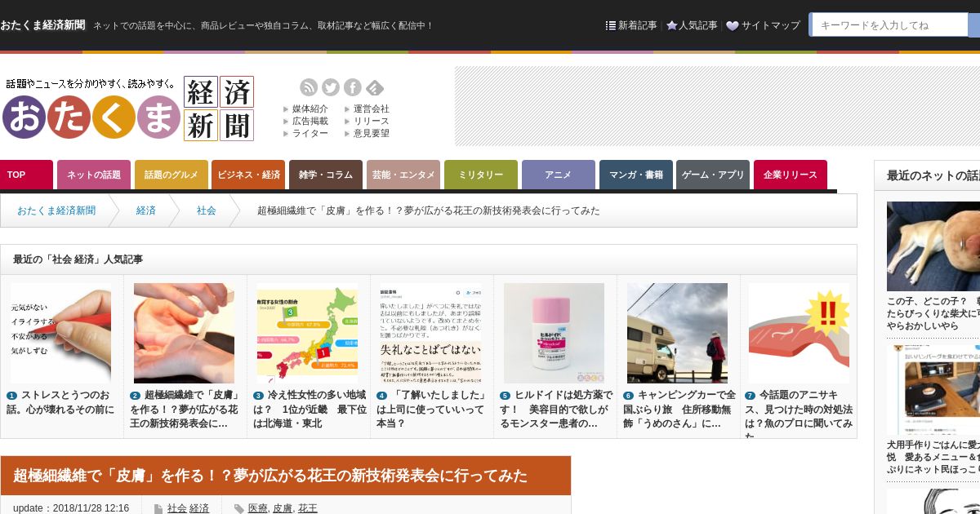Open the sleeping shiba dog sidebar thumbnail
Screen dimensions: 980x514
pos(933,246)
